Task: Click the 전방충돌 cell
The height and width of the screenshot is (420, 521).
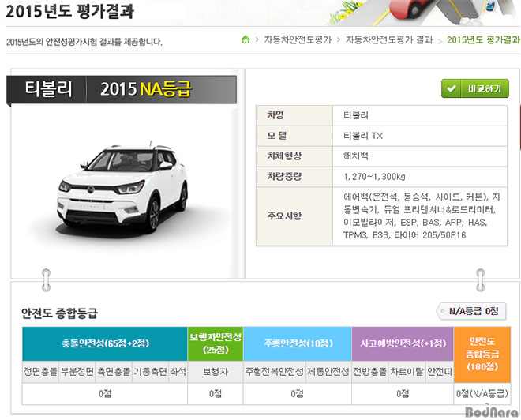Action: pos(369,372)
